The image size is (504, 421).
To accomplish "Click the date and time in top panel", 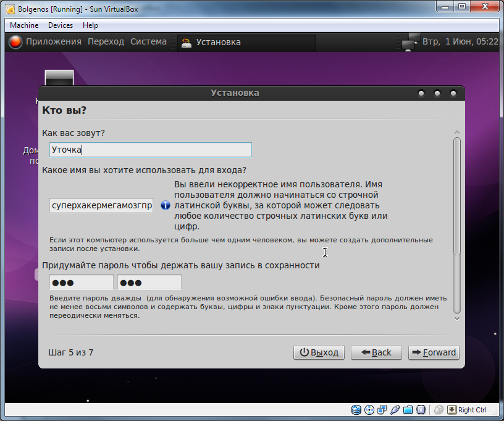I will (460, 42).
